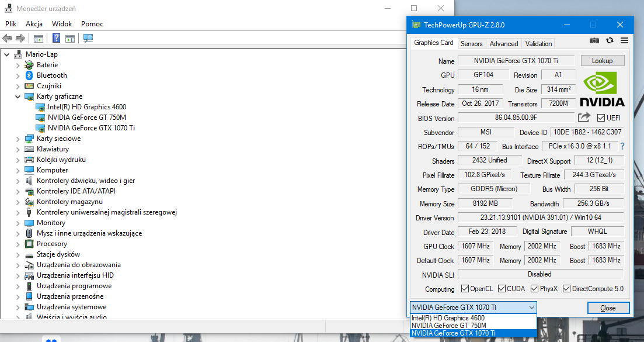The height and width of the screenshot is (342, 644).
Task: Toggle the UEFI checkbox
Action: coord(601,118)
